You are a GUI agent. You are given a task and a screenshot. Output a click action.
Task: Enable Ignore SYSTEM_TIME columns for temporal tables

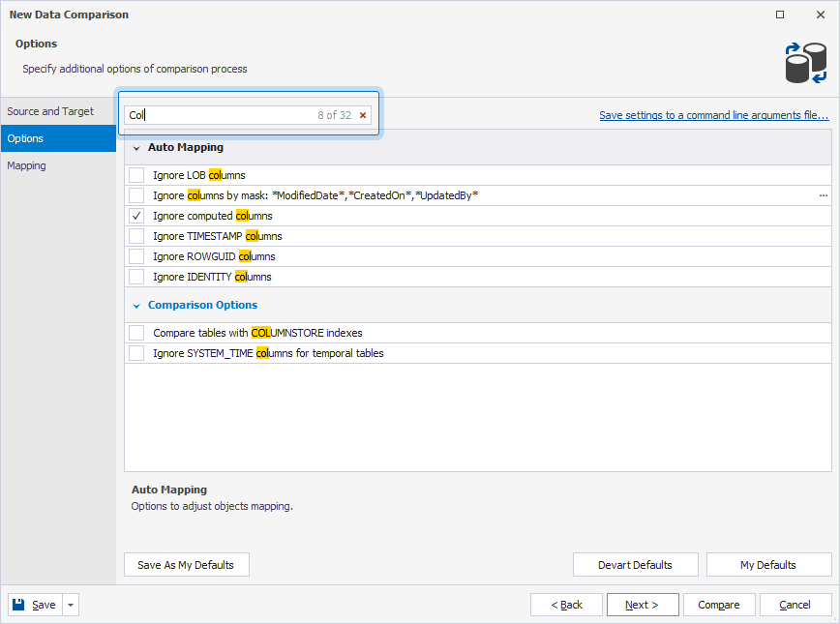point(136,353)
